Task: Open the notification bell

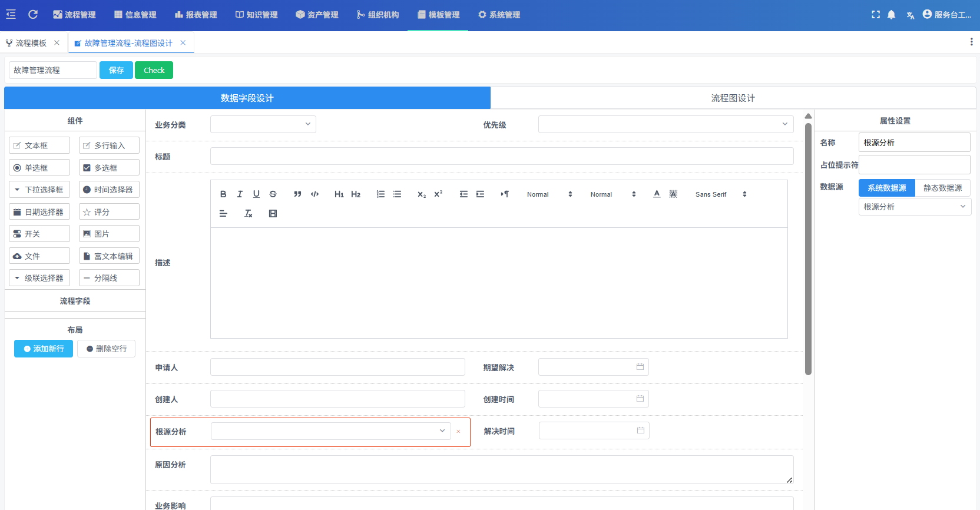Action: 892,15
